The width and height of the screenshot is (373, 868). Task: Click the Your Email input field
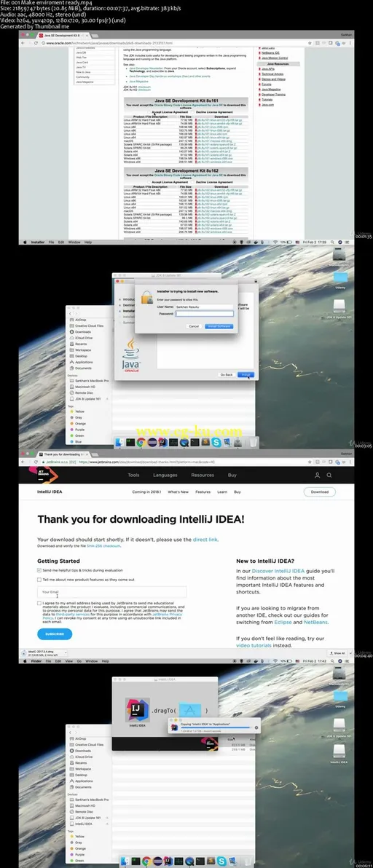click(111, 592)
